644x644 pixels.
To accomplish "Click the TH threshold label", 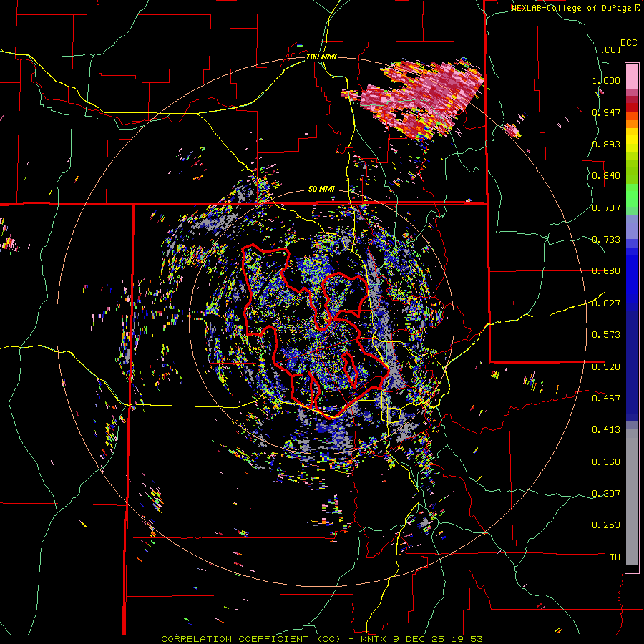I will [x=615, y=557].
